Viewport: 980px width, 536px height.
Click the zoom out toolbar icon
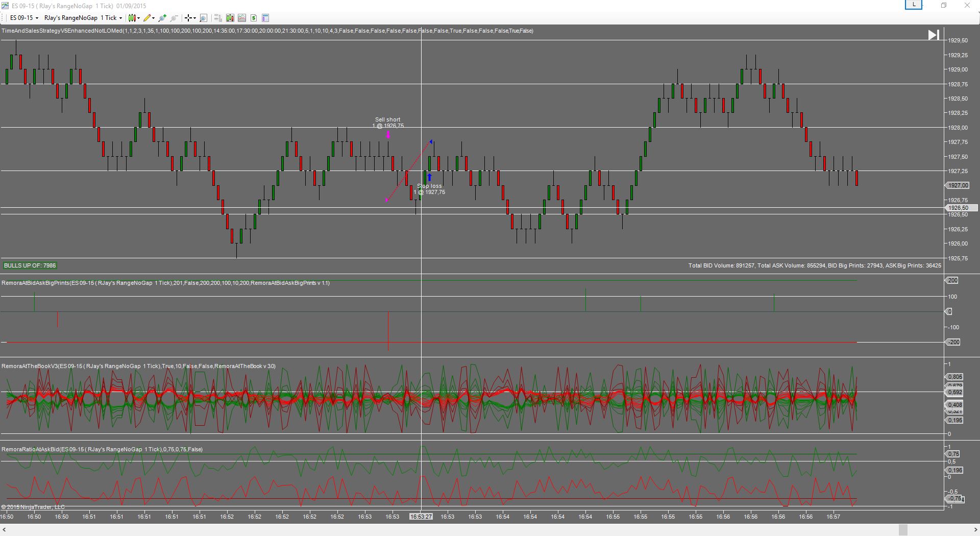tap(174, 18)
